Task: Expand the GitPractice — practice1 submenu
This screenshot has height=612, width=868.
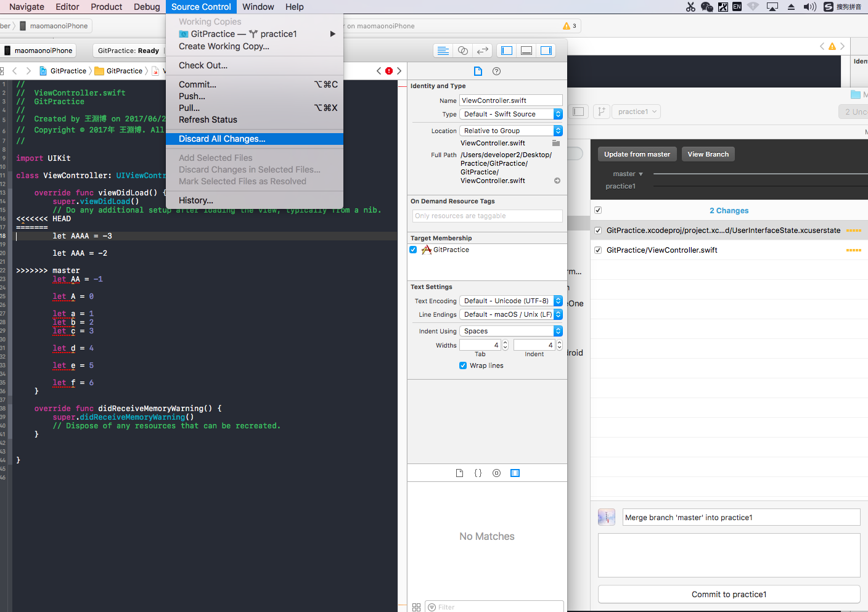Action: [255, 34]
